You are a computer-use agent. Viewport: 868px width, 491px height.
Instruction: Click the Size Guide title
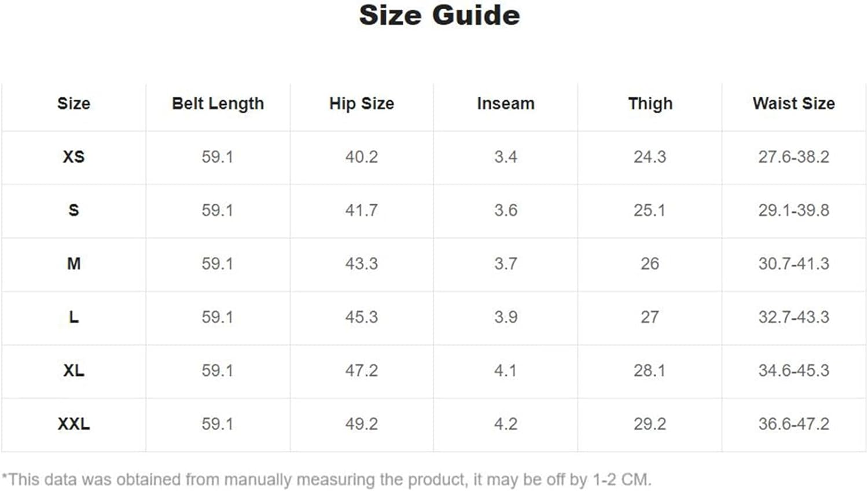[439, 15]
